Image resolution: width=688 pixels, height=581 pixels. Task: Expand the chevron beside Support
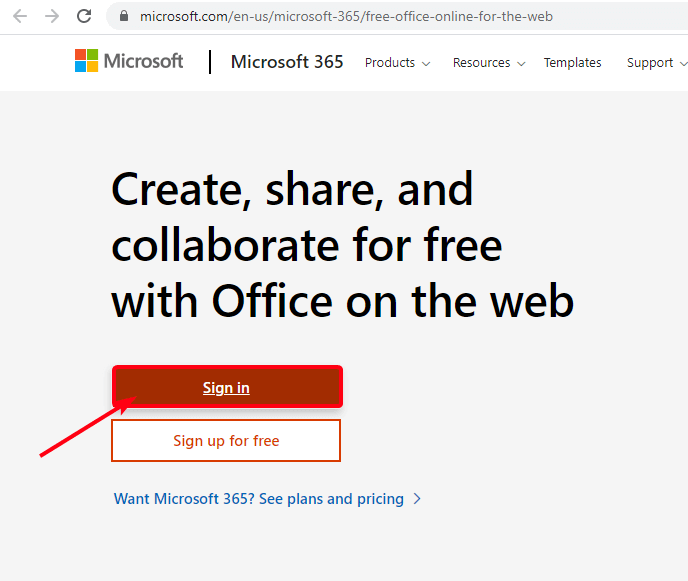point(682,64)
